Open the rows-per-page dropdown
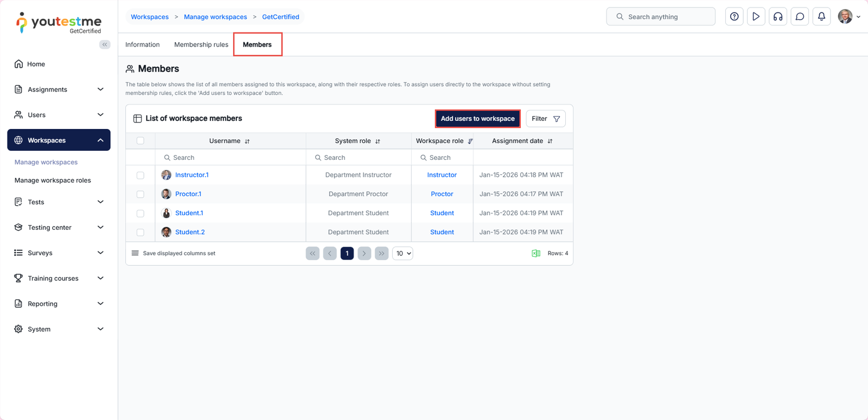 click(403, 254)
